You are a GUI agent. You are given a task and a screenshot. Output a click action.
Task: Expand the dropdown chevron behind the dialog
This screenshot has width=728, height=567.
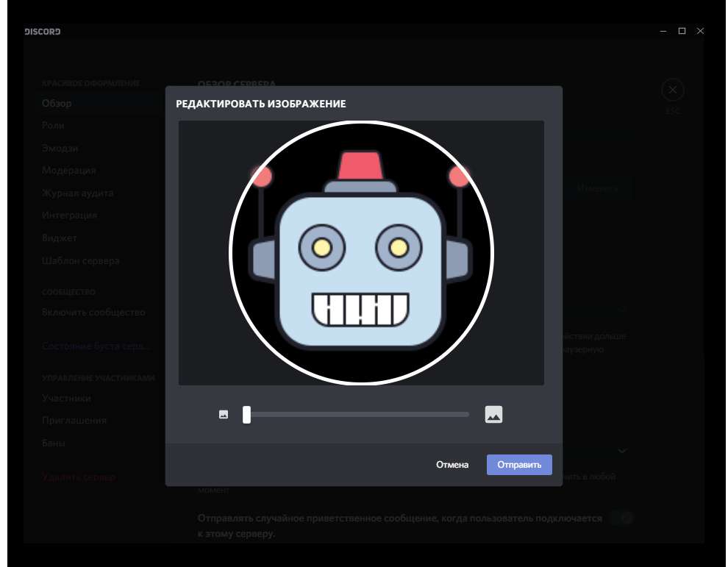(x=622, y=450)
